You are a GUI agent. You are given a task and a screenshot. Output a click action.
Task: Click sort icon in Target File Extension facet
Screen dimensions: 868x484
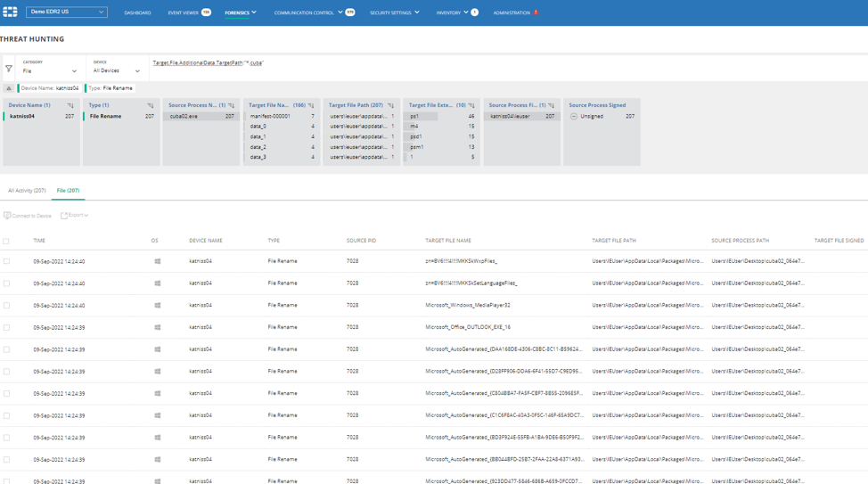pos(471,105)
